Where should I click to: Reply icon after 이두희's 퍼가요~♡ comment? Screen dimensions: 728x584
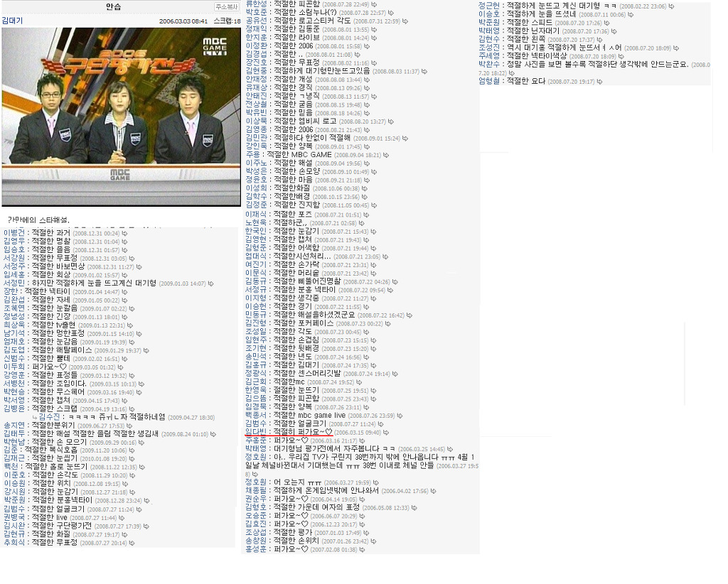point(120,367)
